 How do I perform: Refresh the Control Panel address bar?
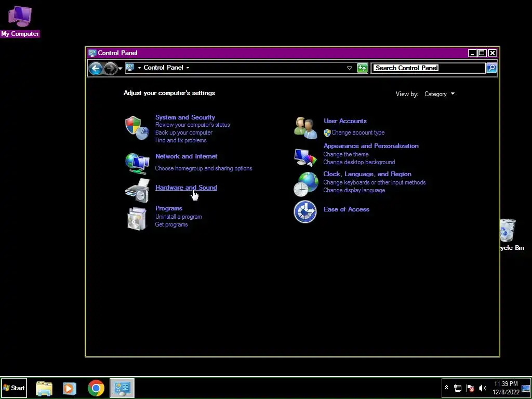click(x=362, y=68)
